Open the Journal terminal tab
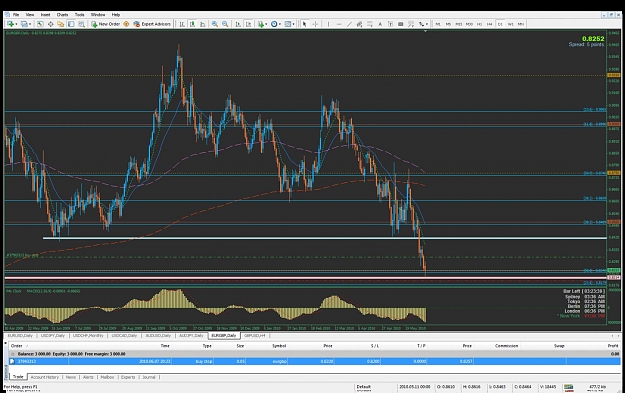625x393 pixels. [149, 377]
